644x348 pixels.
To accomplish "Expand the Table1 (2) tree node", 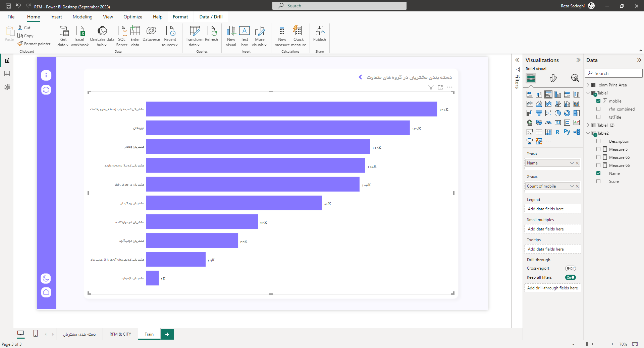I will click(588, 125).
